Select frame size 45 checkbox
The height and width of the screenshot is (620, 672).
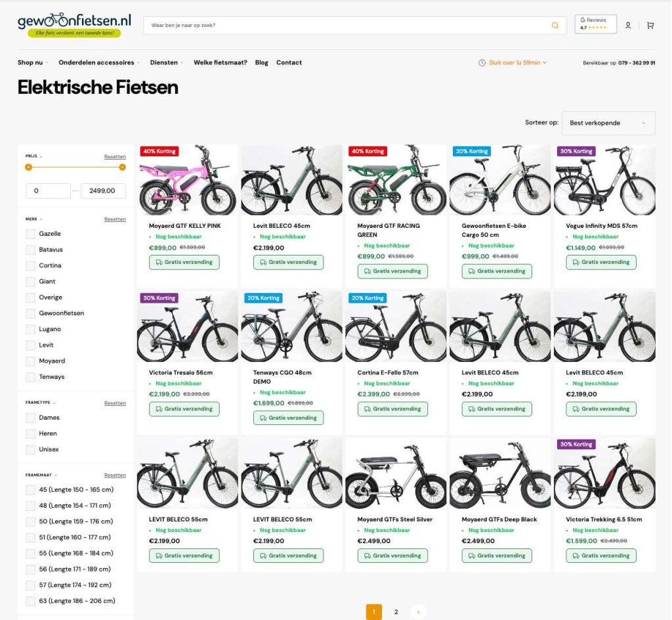point(30,490)
